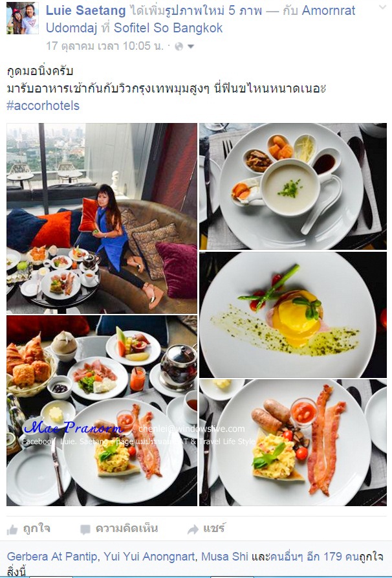Expand the post options chevron at top right

click(x=382, y=7)
